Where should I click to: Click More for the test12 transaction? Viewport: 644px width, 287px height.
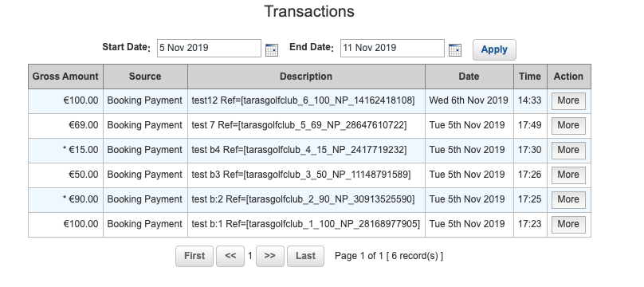click(x=568, y=101)
